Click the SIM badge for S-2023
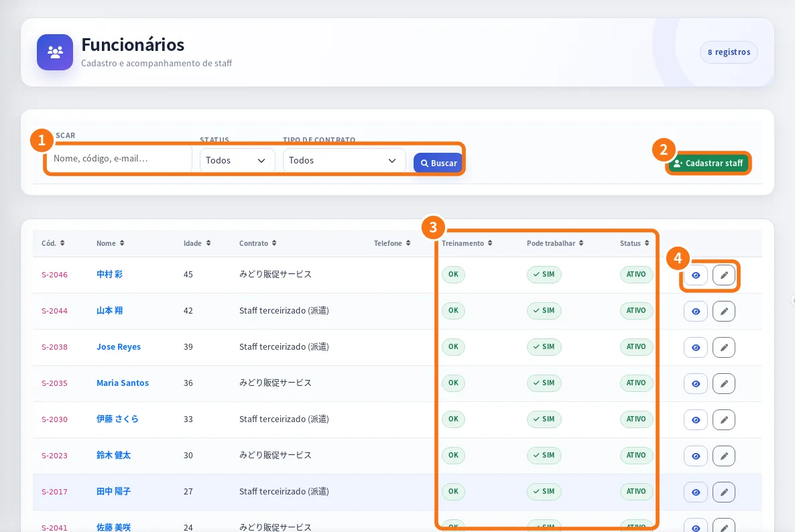This screenshot has height=532, width=795. pyautogui.click(x=544, y=455)
